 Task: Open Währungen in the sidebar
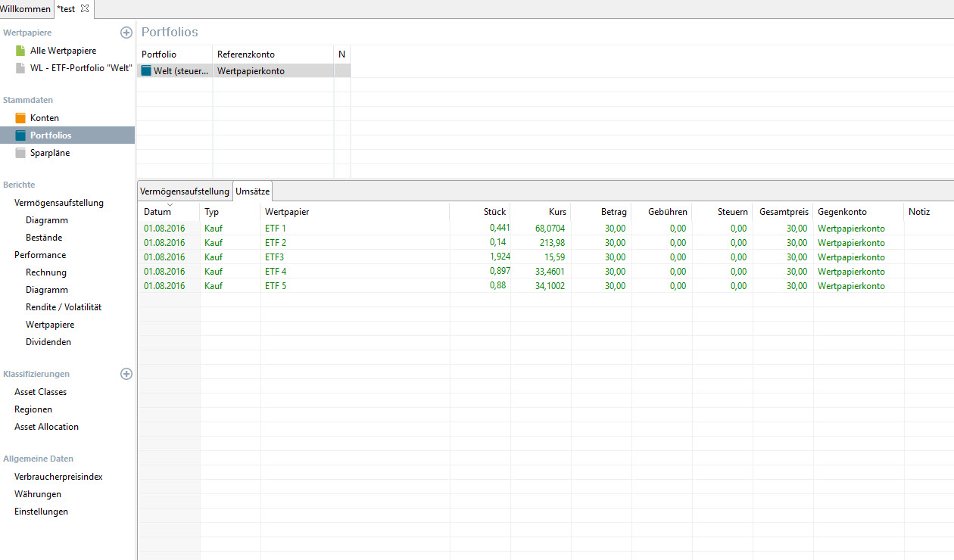tap(38, 494)
